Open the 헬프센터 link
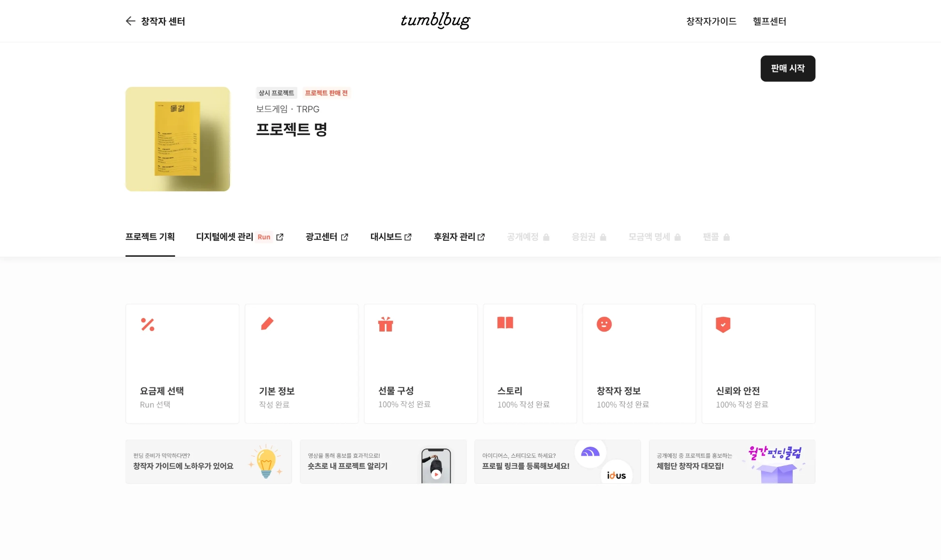Image resolution: width=941 pixels, height=560 pixels. [769, 21]
